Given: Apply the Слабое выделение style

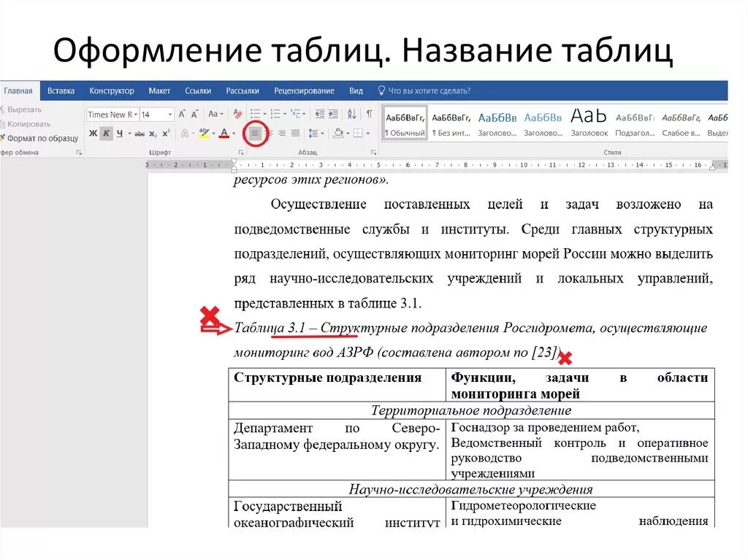Looking at the screenshot, I should tap(681, 124).
